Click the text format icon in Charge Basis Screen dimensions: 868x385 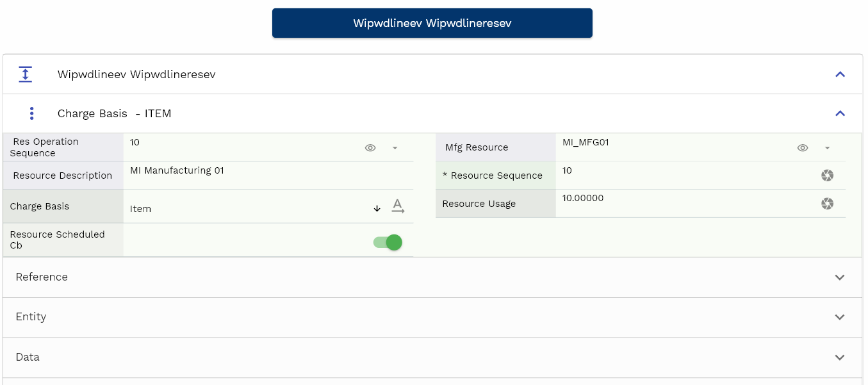(x=398, y=206)
